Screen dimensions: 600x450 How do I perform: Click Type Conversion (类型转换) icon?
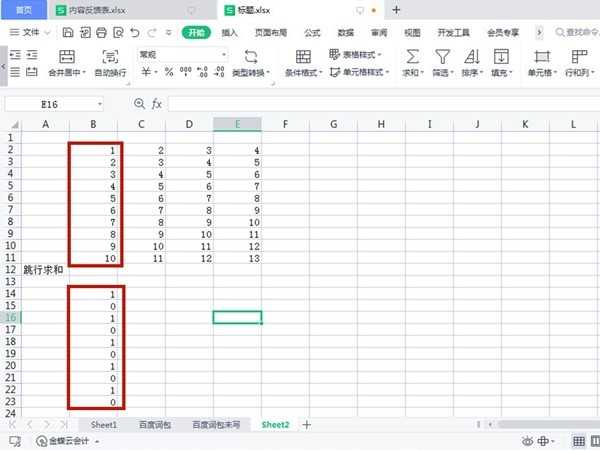pos(251,57)
